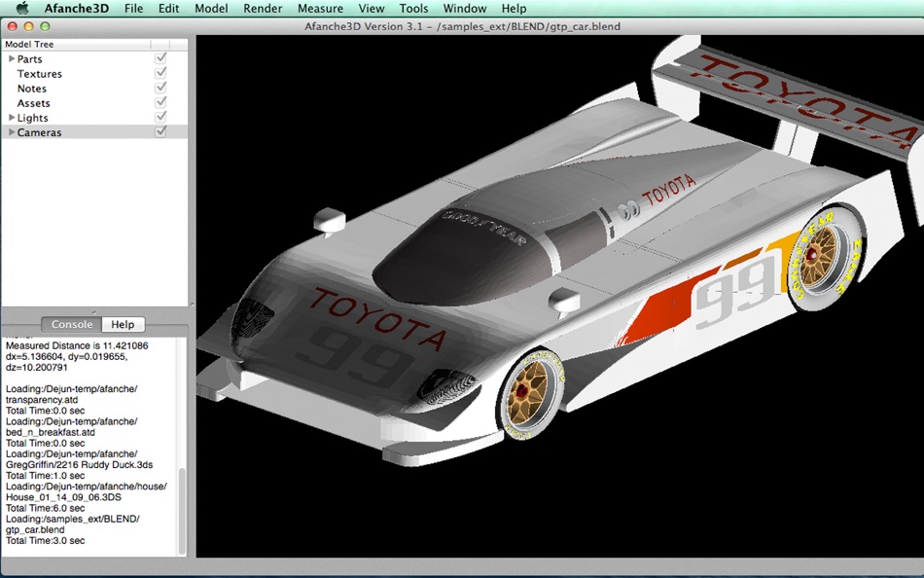This screenshot has width=924, height=578.
Task: Toggle the Notes visibility checkbox
Action: [x=160, y=88]
